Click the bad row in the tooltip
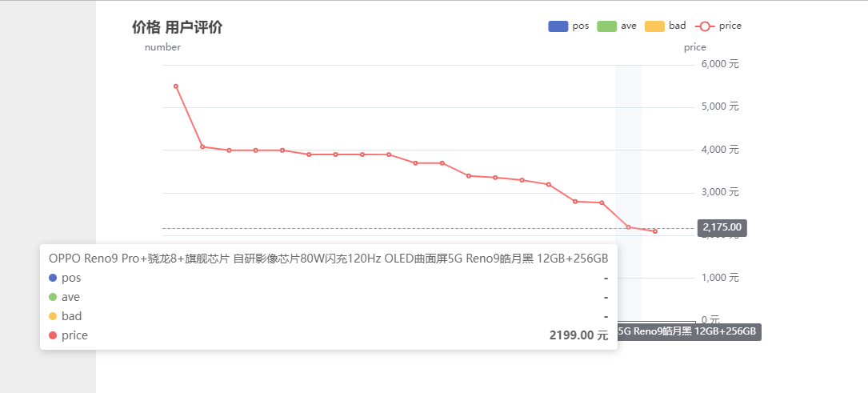The height and width of the screenshot is (393, 868). coord(329,316)
